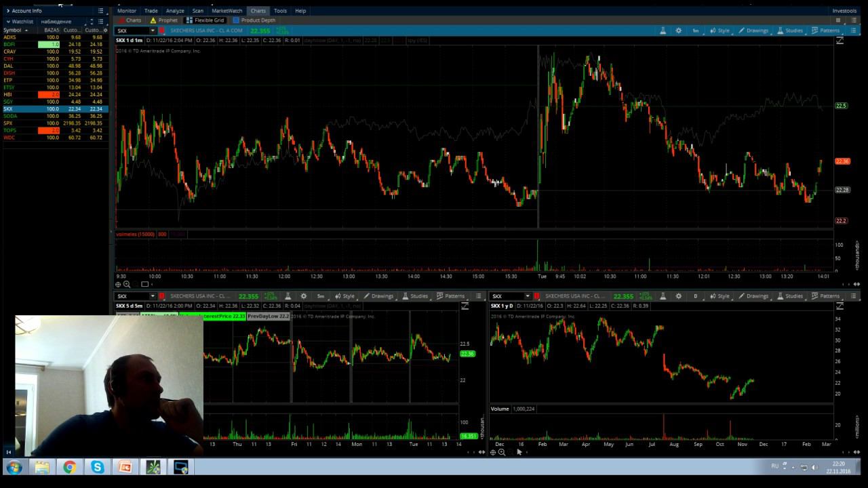Open the symbol dropdown arrow on the 1m chart

pyautogui.click(x=153, y=30)
